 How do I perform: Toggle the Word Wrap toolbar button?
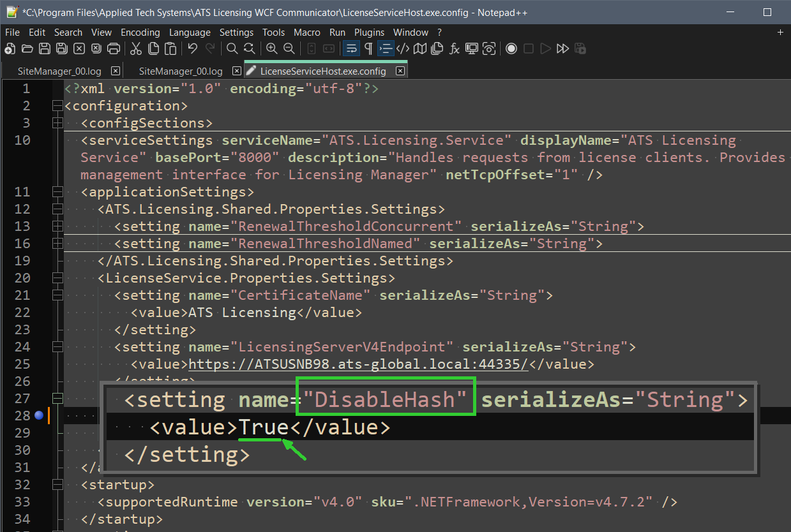(351, 49)
